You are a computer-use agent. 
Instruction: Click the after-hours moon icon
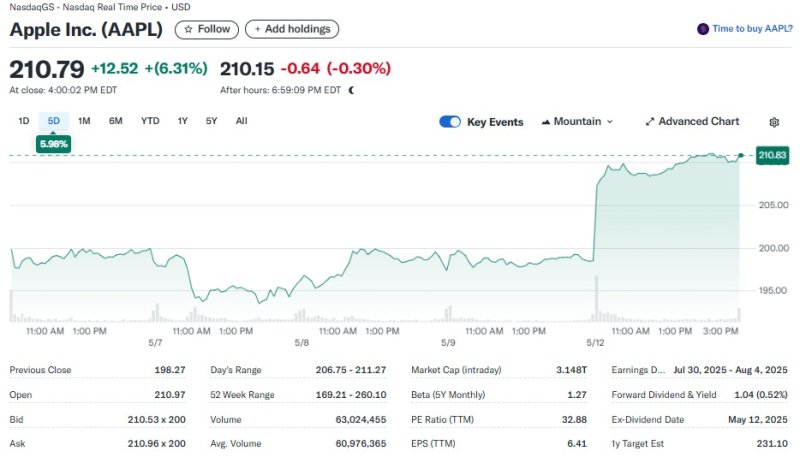[351, 90]
